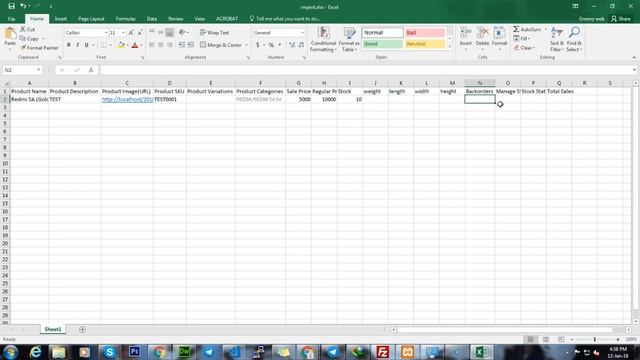
Task: Open the File tab
Action: point(11,19)
